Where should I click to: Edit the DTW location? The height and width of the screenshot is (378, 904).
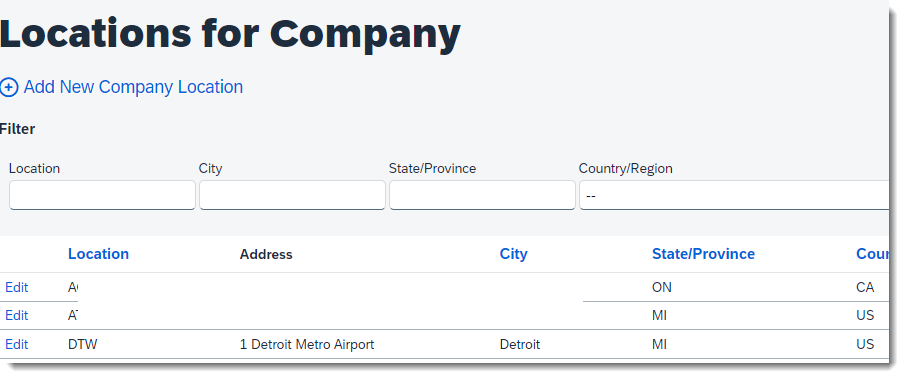(x=17, y=344)
